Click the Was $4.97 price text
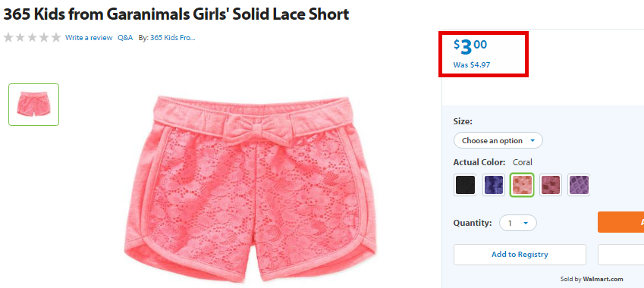 [x=472, y=65]
